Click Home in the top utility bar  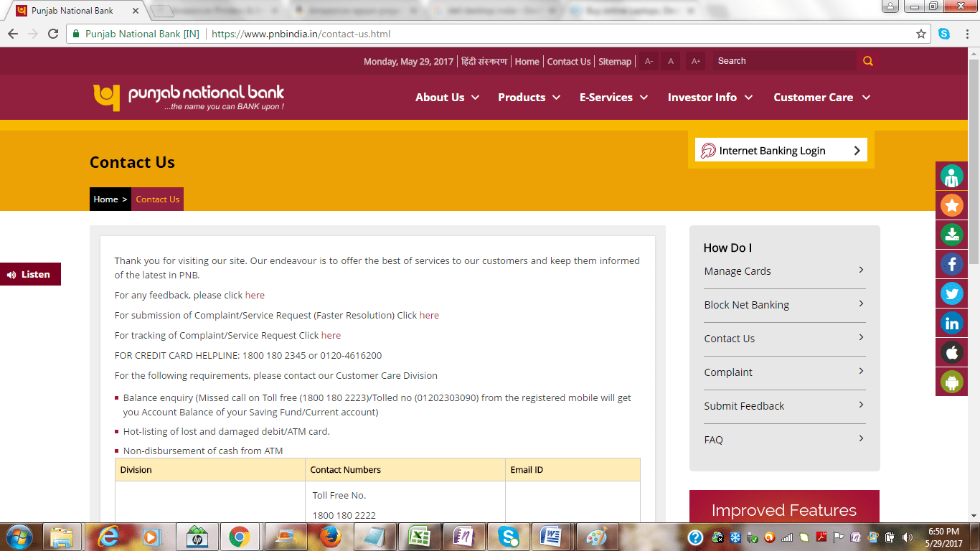[527, 62]
